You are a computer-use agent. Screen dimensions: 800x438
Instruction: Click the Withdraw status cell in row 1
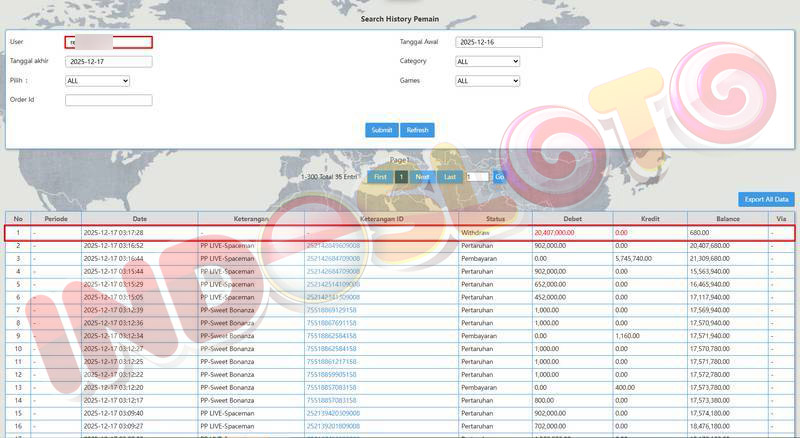476,232
